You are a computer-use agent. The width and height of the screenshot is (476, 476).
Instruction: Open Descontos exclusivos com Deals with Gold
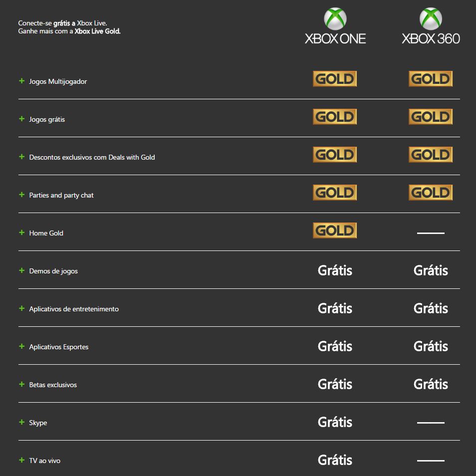pyautogui.click(x=92, y=157)
